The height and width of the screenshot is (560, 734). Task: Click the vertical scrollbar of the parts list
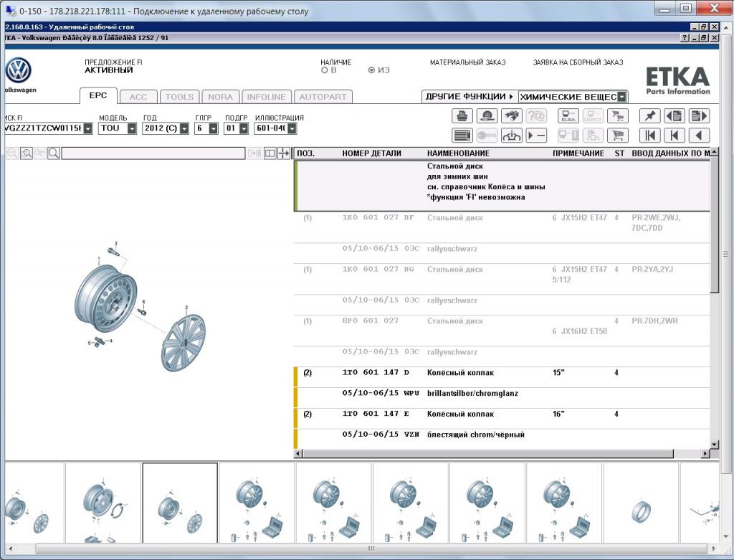(x=714, y=299)
